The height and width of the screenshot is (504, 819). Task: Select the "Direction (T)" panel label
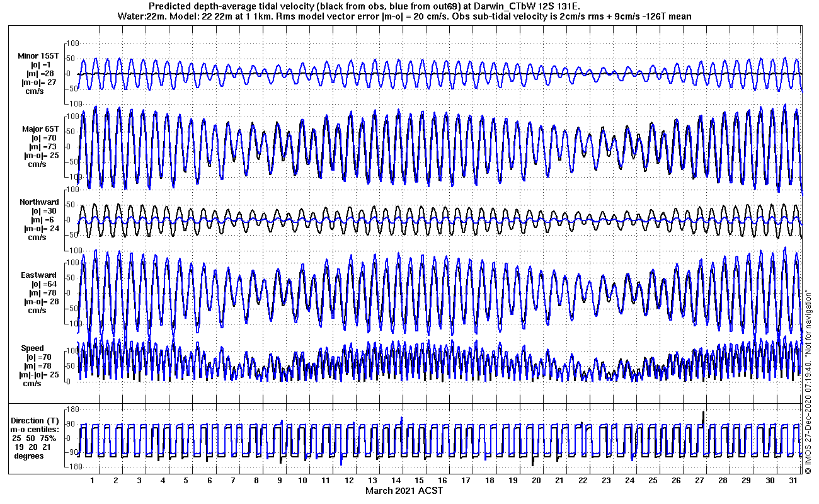35,421
